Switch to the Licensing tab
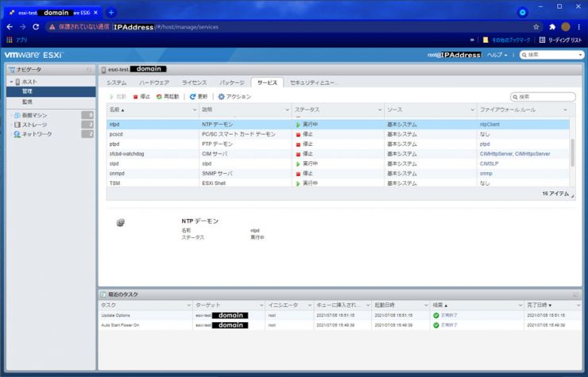The width and height of the screenshot is (588, 377). click(194, 83)
